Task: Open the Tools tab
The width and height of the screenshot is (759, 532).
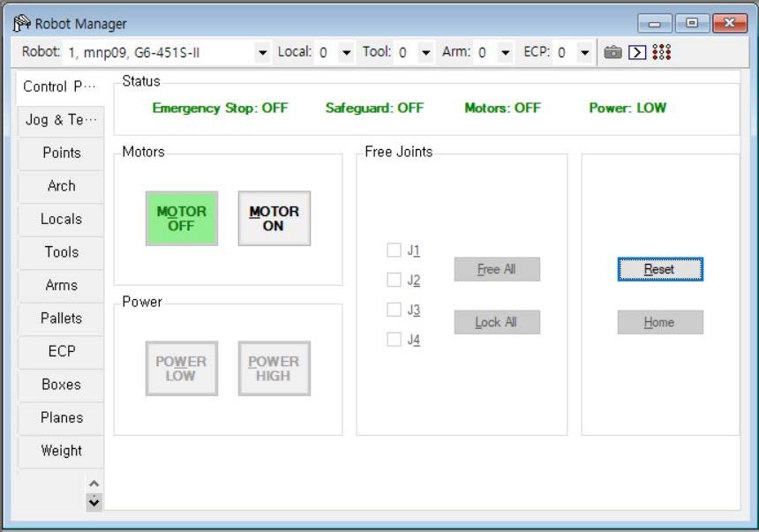Action: [61, 251]
